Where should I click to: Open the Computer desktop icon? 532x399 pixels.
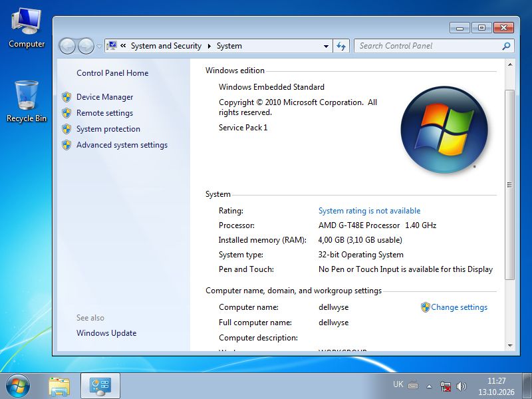[27, 29]
